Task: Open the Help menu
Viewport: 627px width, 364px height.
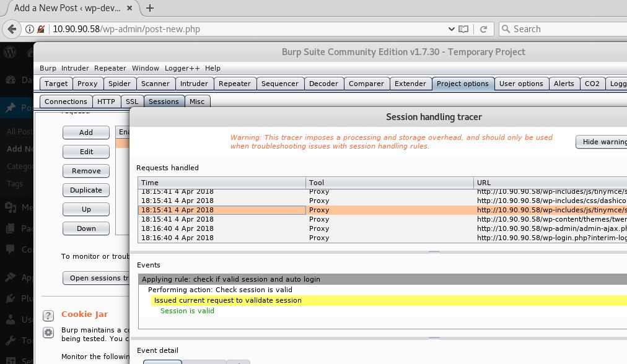Action: coord(213,68)
